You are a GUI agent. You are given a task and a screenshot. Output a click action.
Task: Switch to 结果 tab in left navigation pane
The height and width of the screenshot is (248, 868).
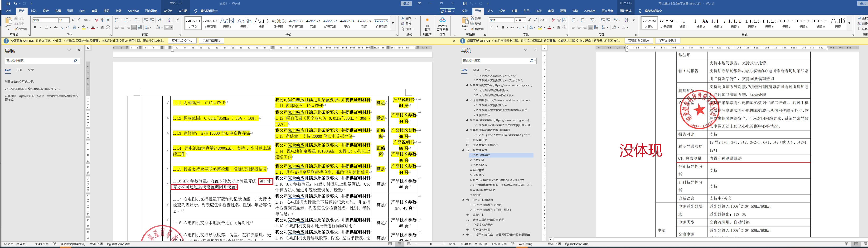coord(31,70)
